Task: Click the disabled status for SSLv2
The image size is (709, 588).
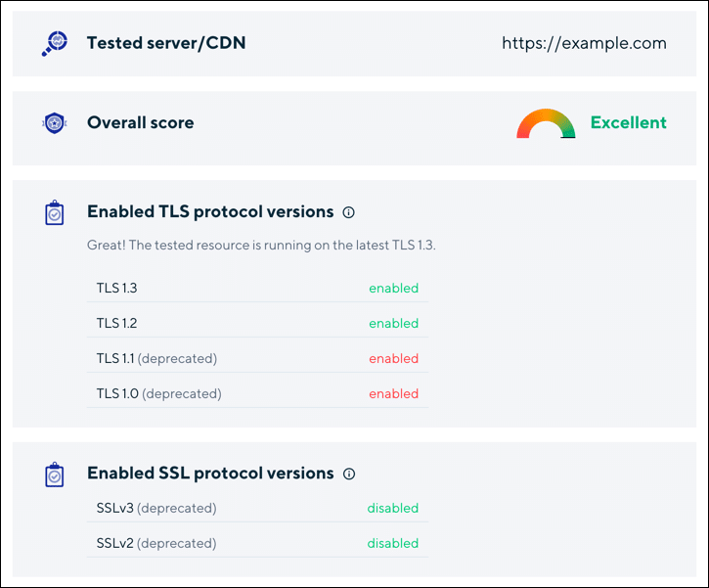Action: click(x=392, y=544)
